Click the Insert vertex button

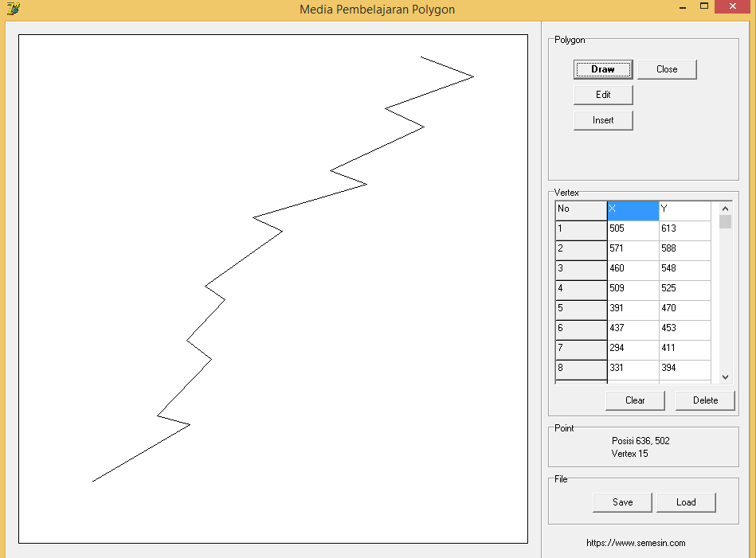click(603, 120)
